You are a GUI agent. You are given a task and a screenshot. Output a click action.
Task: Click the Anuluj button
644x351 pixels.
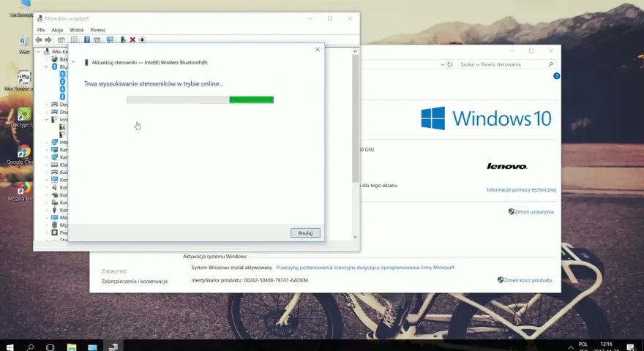(305, 233)
